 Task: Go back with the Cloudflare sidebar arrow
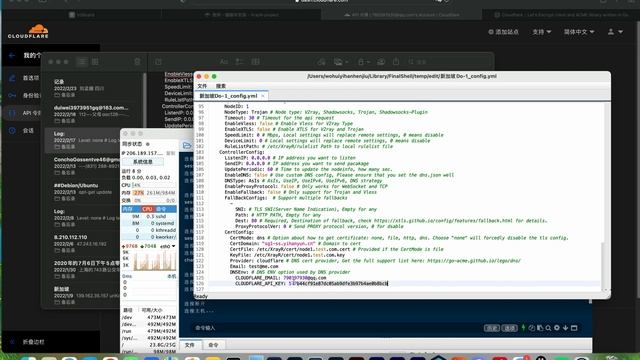[12, 55]
